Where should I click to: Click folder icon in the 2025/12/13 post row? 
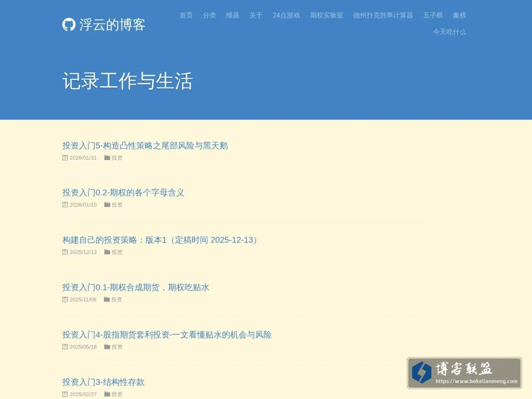(x=107, y=252)
